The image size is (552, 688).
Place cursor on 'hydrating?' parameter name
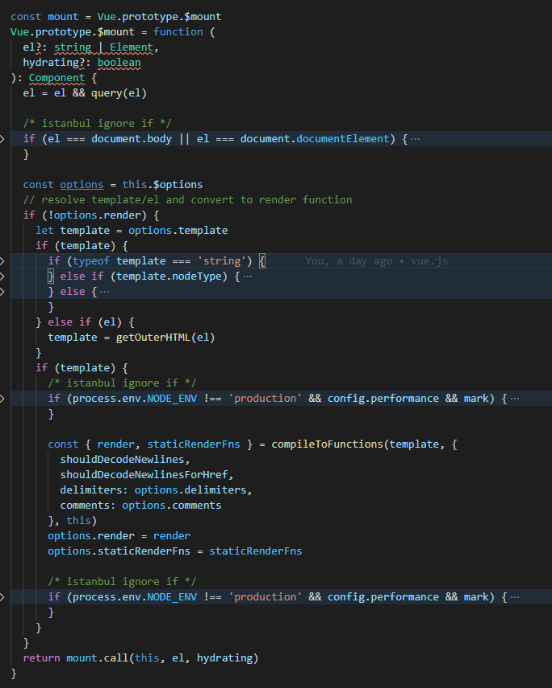(54, 63)
